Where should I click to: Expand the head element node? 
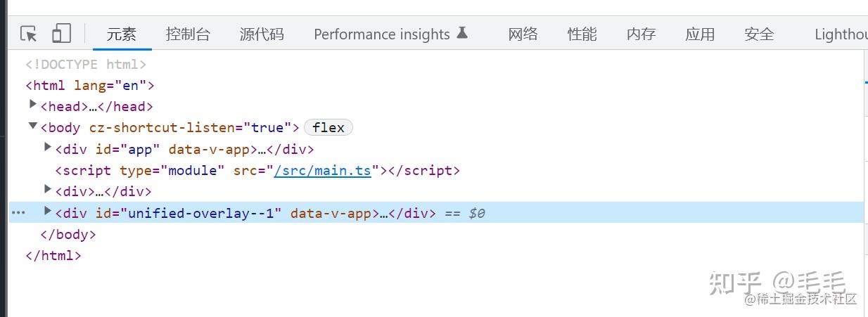point(32,105)
